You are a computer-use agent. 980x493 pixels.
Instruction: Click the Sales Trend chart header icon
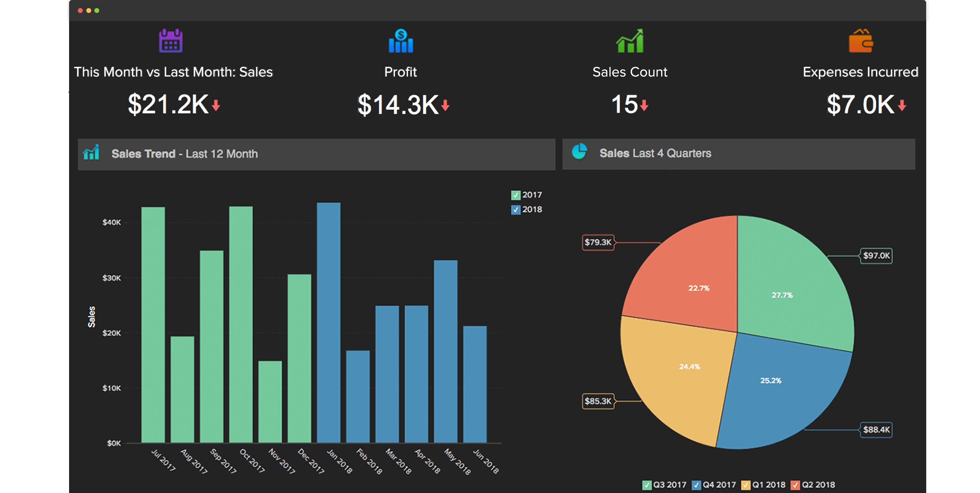tap(91, 154)
